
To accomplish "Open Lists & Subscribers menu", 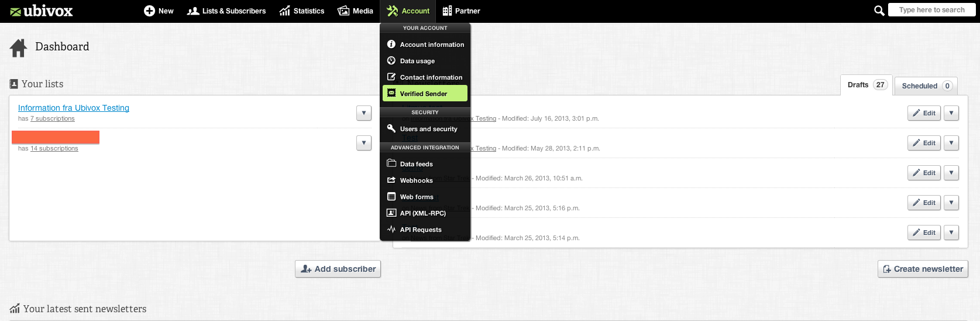I will pyautogui.click(x=226, y=11).
